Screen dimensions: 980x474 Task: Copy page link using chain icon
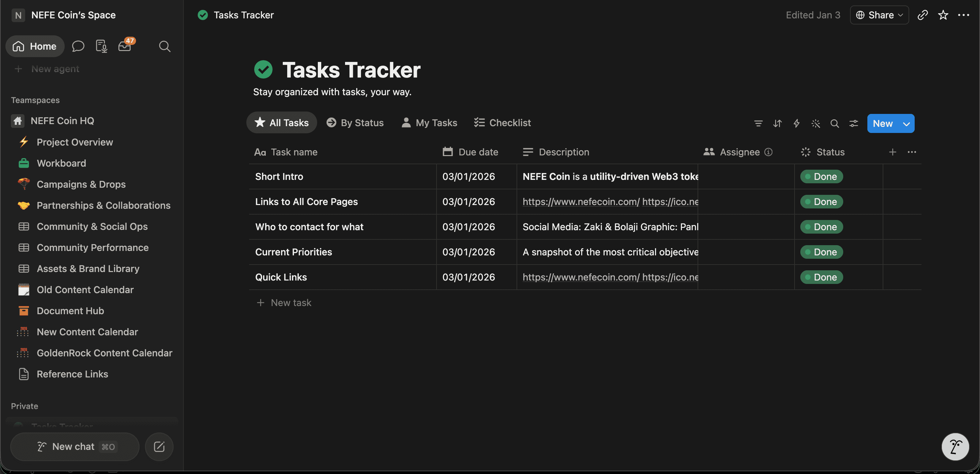point(922,15)
